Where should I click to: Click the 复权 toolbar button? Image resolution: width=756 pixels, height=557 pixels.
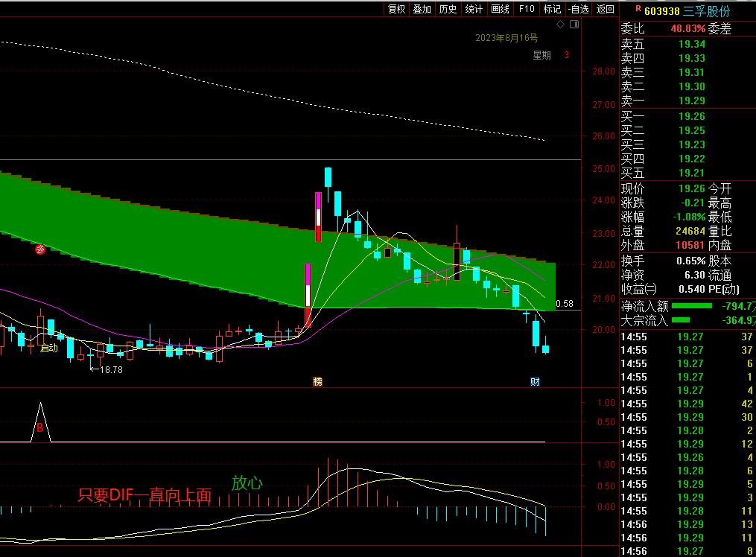click(x=397, y=9)
